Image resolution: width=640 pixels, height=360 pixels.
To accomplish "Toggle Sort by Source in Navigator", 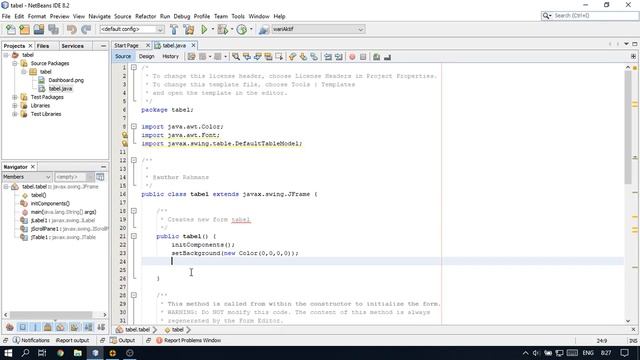I will click(101, 327).
